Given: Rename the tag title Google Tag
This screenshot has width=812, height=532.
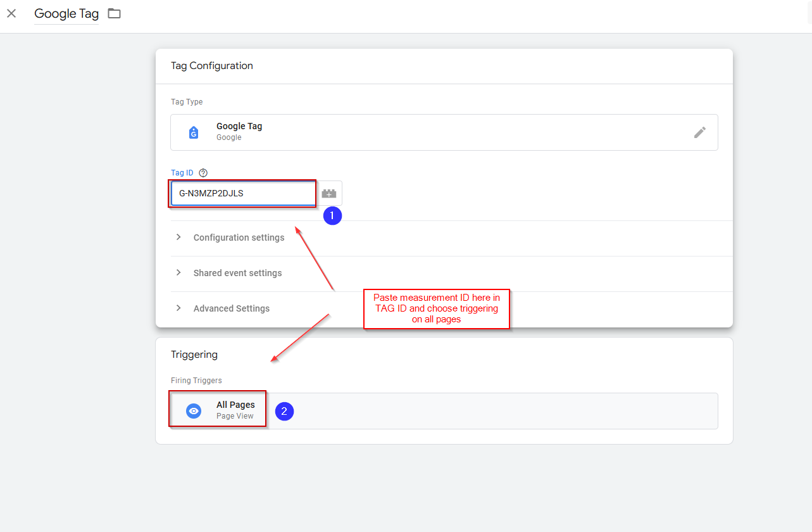Looking at the screenshot, I should pos(66,14).
